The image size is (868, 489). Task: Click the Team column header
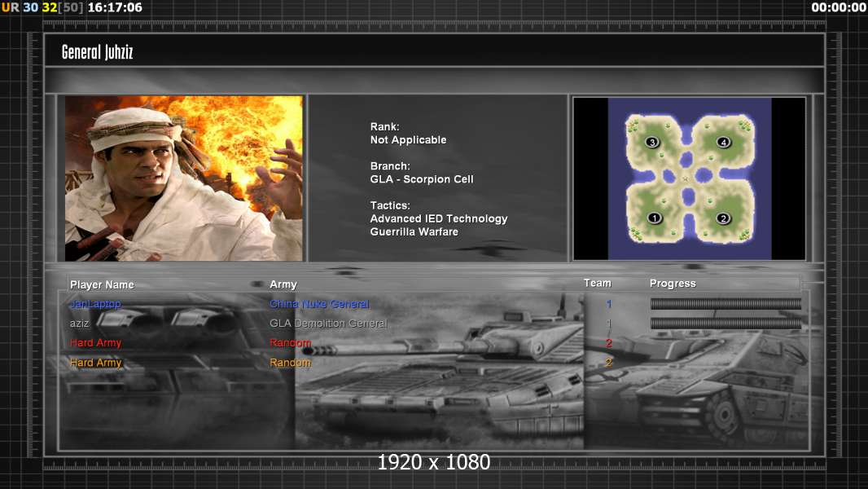pyautogui.click(x=597, y=283)
